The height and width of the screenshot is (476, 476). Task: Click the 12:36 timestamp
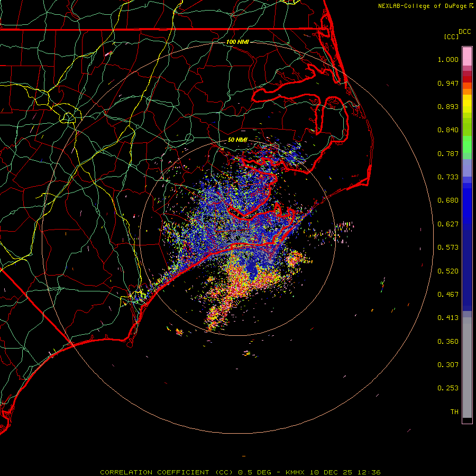[x=370, y=472]
